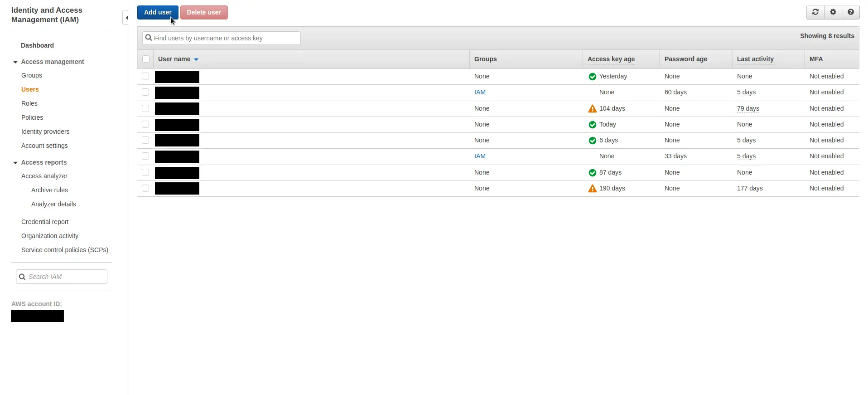Open Dashboard in the sidebar
The image size is (868, 395).
coord(37,45)
